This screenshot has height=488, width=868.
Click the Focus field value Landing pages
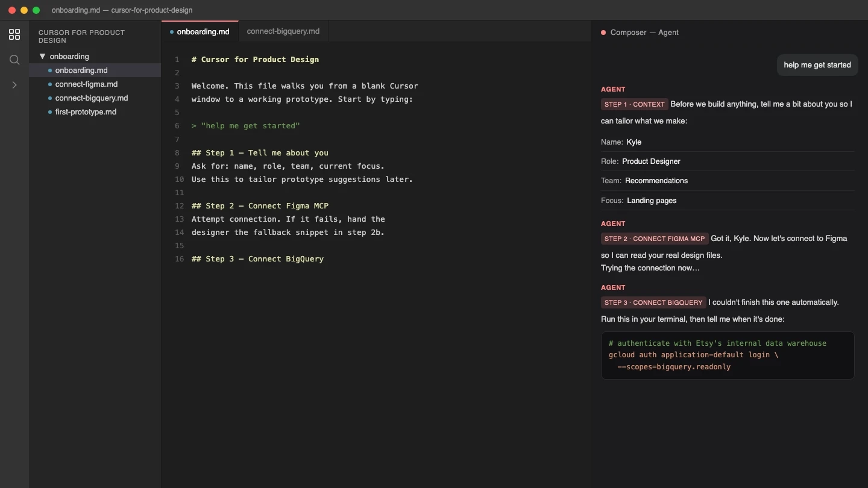[652, 201]
